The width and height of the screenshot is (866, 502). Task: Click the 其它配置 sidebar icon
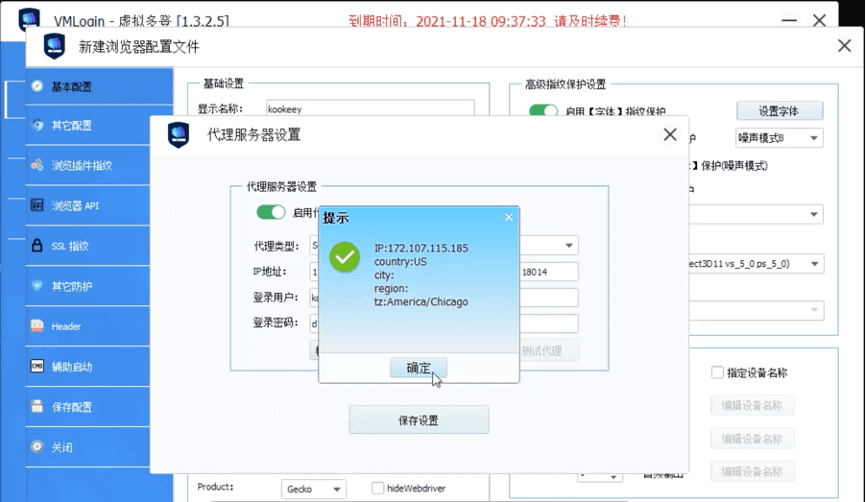[37, 125]
